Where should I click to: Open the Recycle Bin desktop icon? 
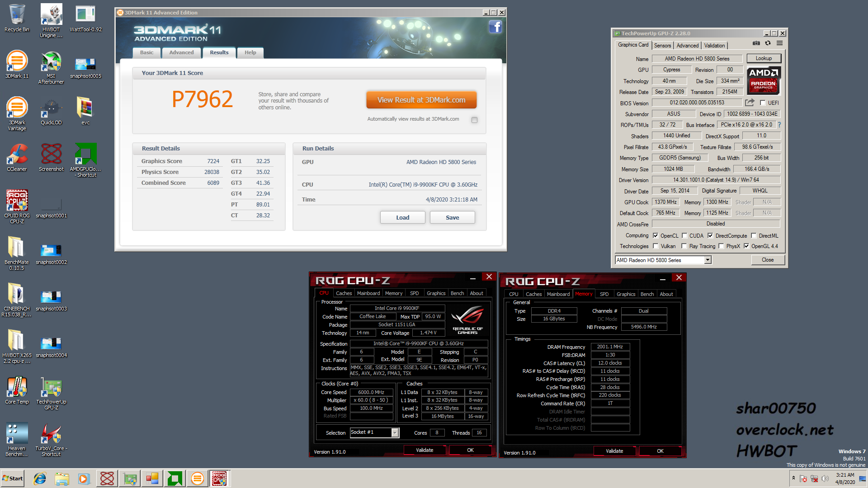coord(17,18)
